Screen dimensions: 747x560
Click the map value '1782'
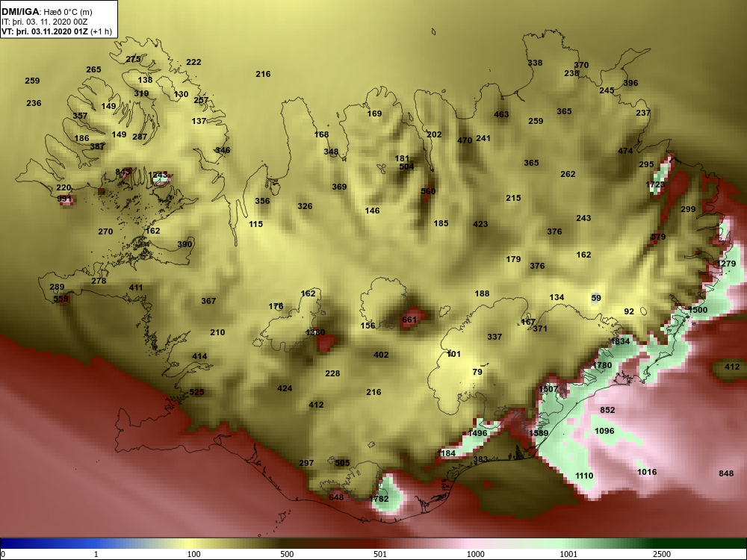pyautogui.click(x=379, y=499)
